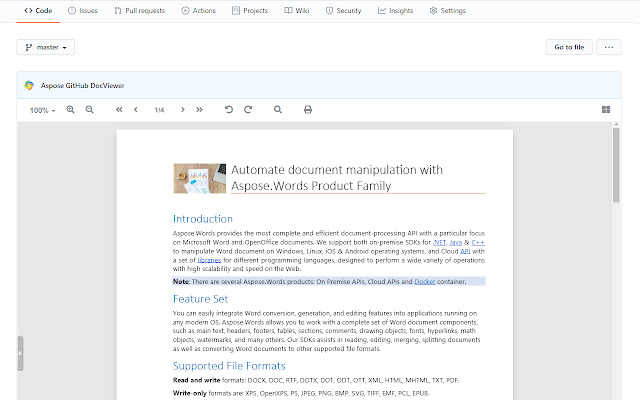View the Insights tab

tap(396, 11)
